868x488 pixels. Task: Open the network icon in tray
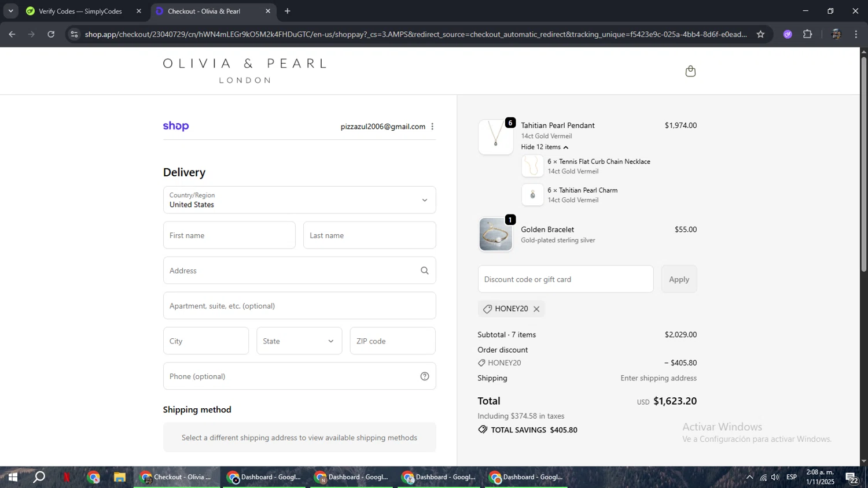763,478
